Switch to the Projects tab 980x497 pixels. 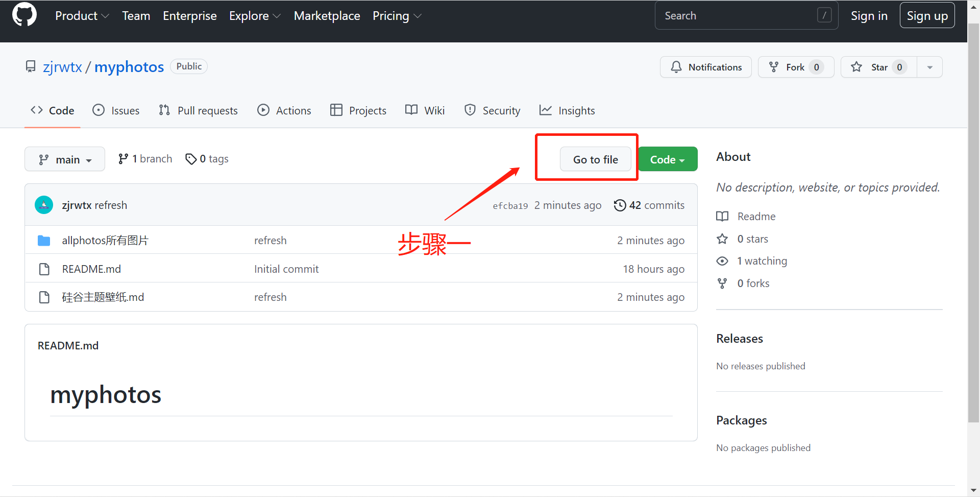click(x=358, y=110)
